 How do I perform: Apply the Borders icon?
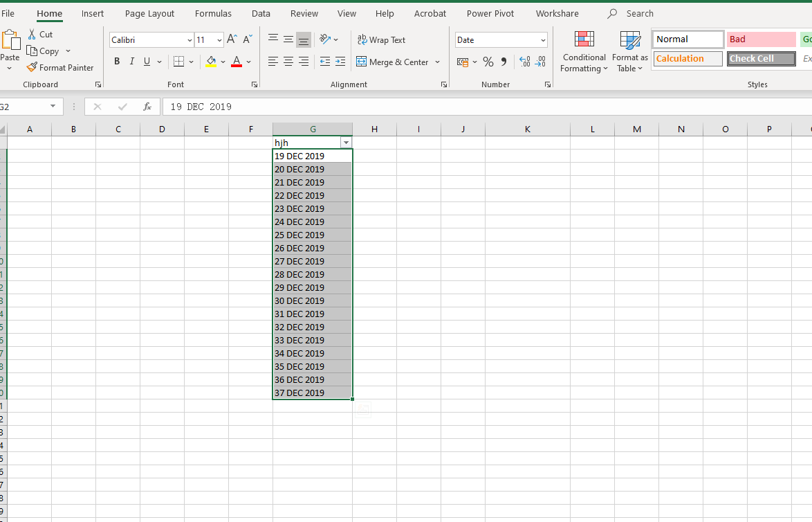[x=178, y=62]
